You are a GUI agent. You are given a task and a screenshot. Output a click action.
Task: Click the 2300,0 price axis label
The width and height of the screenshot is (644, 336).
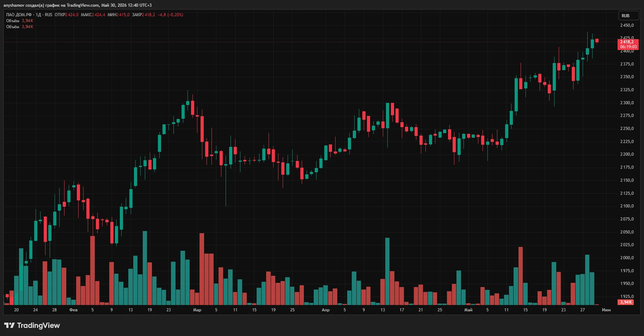coord(627,103)
